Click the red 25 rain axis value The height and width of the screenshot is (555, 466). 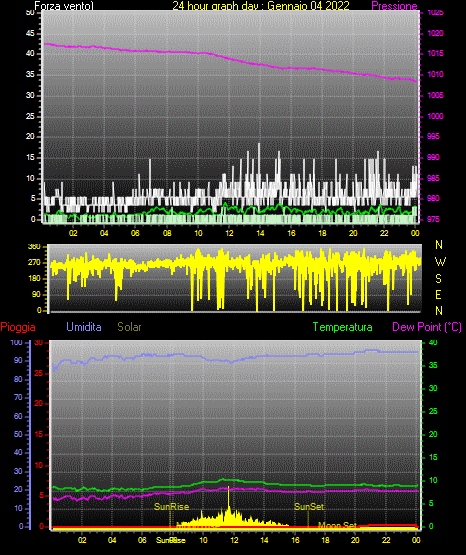pyautogui.click(x=39, y=373)
